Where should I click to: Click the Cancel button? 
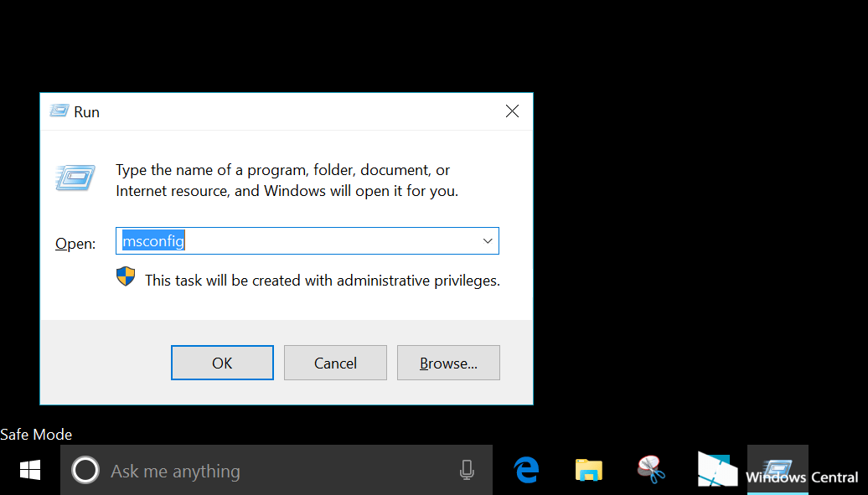[335, 362]
